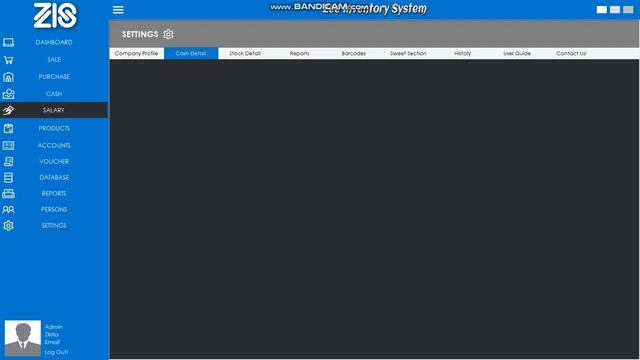Click the admin profile picture
The height and width of the screenshot is (360, 640).
[x=23, y=338]
